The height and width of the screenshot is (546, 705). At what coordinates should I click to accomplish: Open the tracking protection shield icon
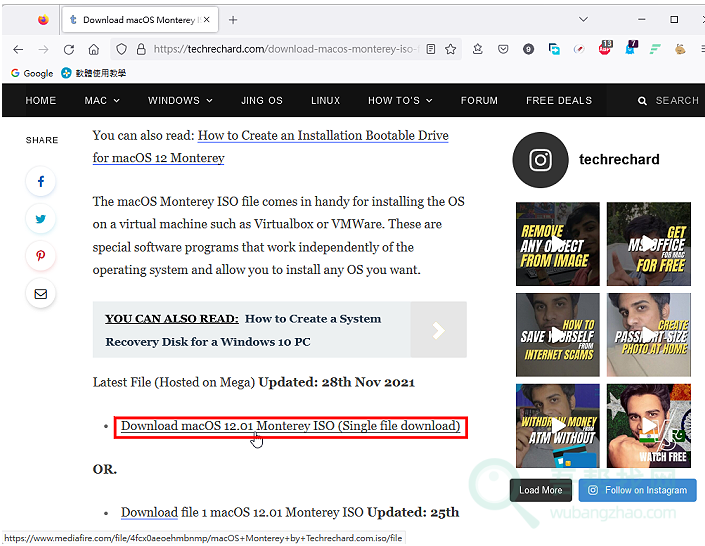121,49
